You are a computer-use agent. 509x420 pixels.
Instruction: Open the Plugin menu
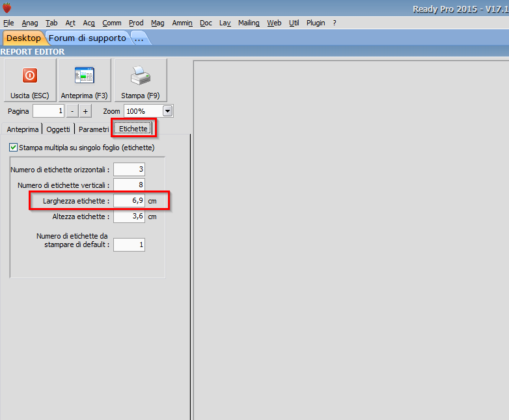(x=316, y=23)
